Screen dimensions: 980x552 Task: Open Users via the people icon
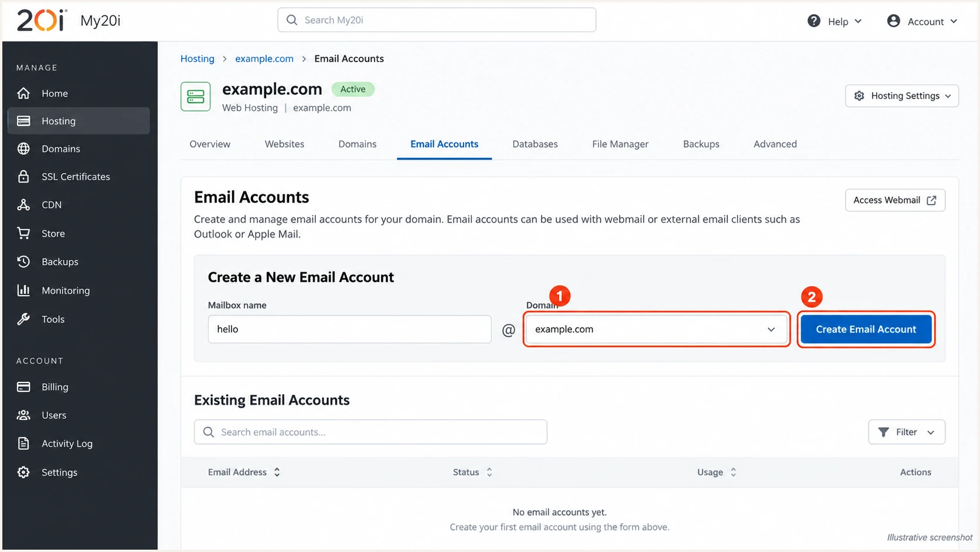click(x=23, y=415)
